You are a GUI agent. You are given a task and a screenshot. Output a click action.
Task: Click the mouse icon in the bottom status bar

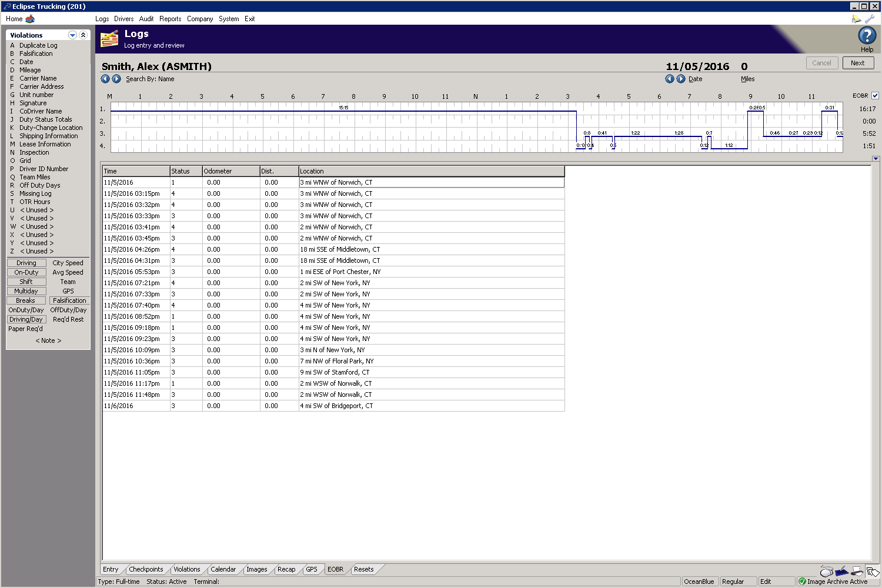826,572
